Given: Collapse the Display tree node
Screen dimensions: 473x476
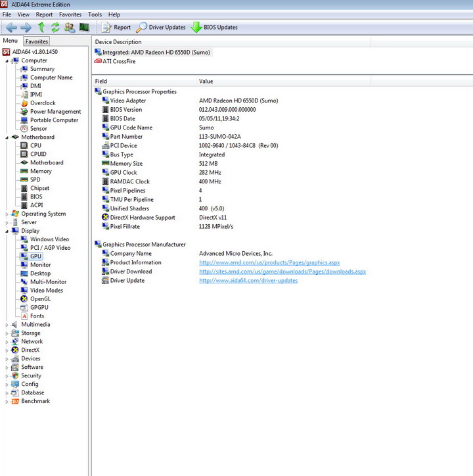Looking at the screenshot, I should (7, 231).
